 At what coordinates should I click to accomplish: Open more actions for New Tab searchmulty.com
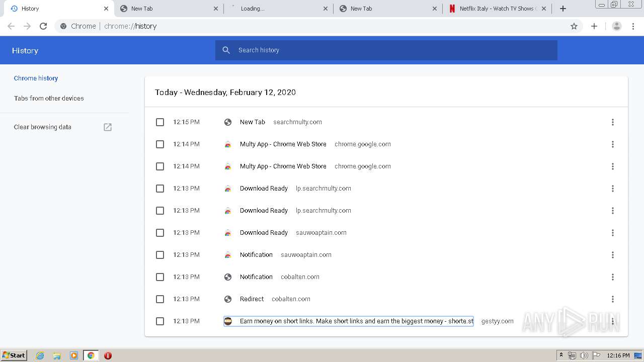613,122
